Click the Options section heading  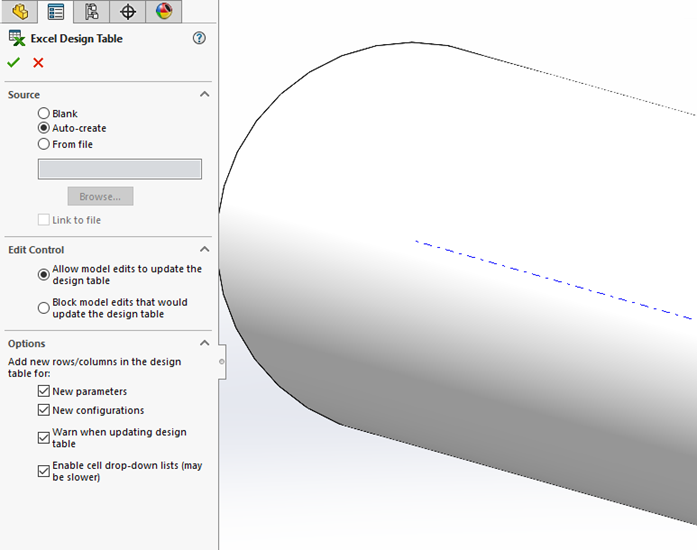tap(26, 344)
